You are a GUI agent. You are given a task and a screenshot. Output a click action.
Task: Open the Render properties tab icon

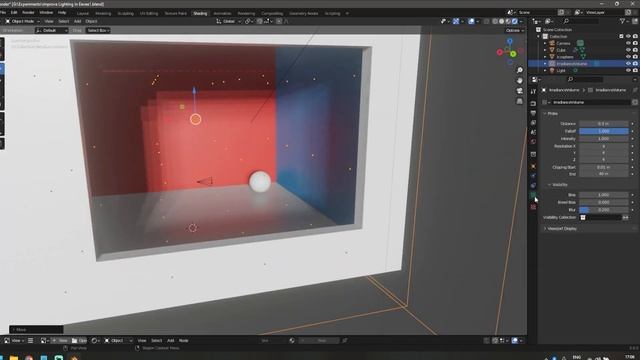coord(533,104)
